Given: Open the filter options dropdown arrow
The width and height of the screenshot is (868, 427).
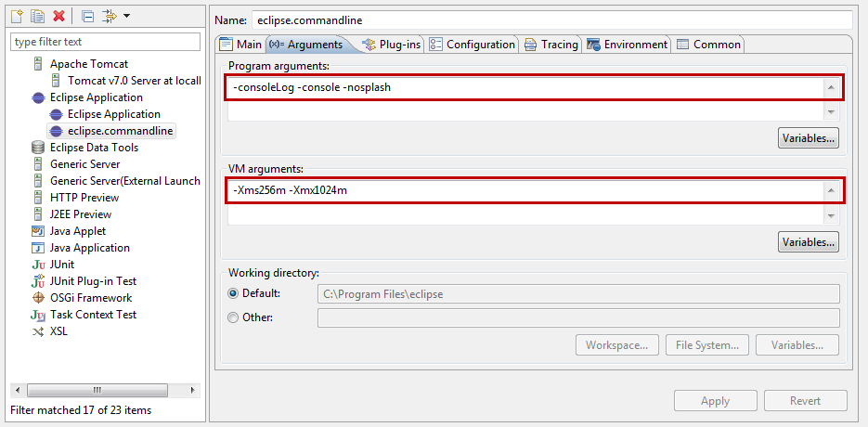Looking at the screenshot, I should point(127,16).
